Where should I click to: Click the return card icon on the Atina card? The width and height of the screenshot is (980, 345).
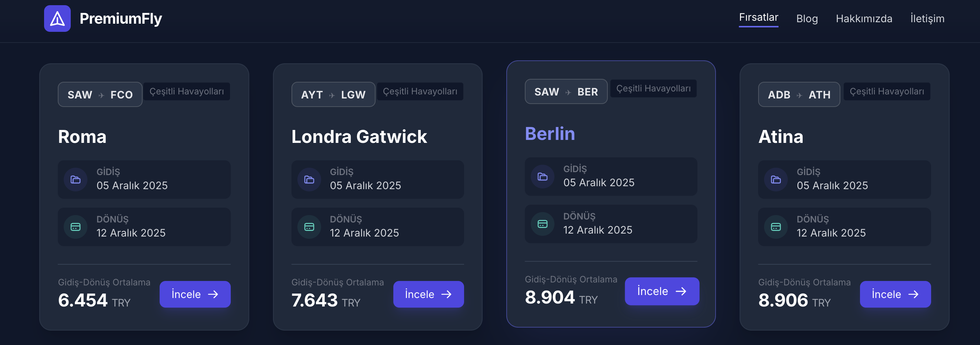(776, 227)
